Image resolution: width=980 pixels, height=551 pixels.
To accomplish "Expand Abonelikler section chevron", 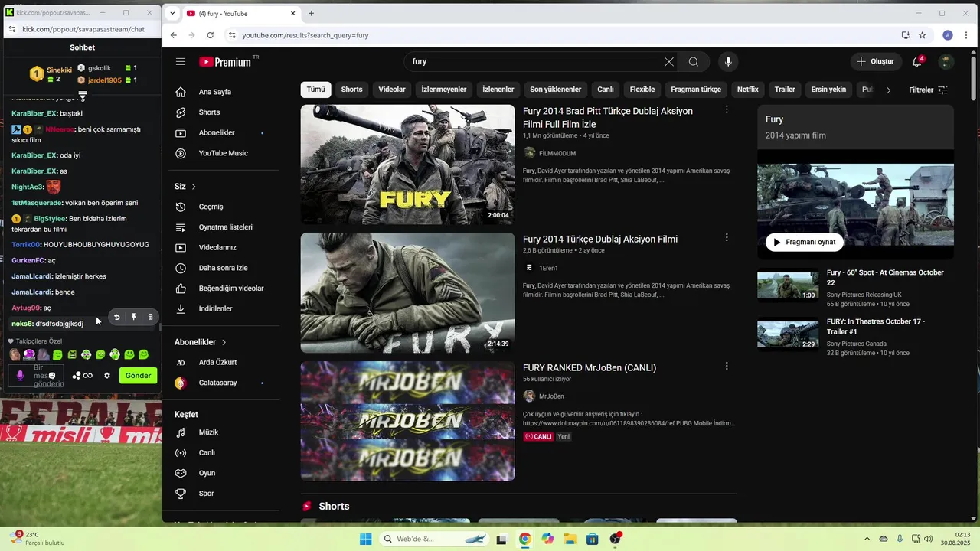I will (224, 342).
